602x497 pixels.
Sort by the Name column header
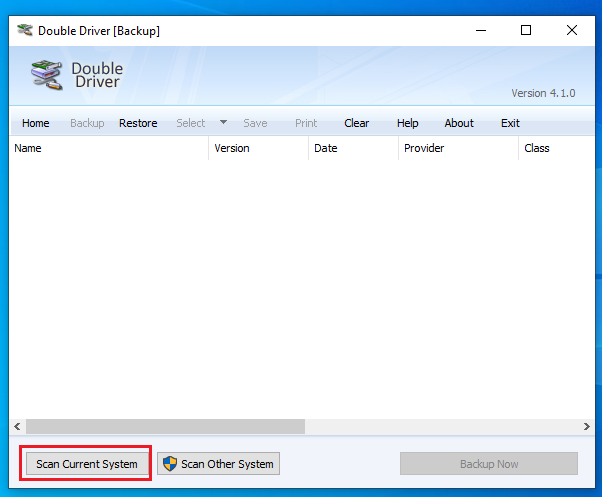coord(109,148)
